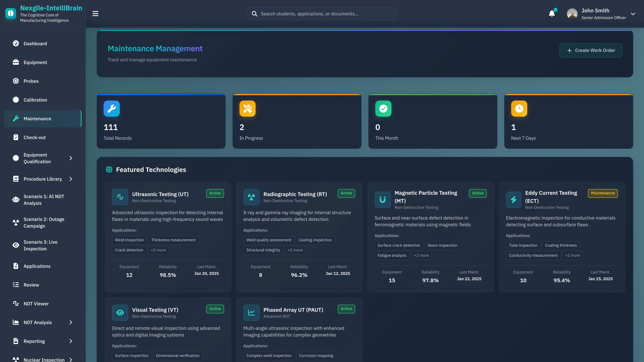This screenshot has height=362, width=644.
Task: Expand the Equipment Qualification menu
Action: pos(71,158)
